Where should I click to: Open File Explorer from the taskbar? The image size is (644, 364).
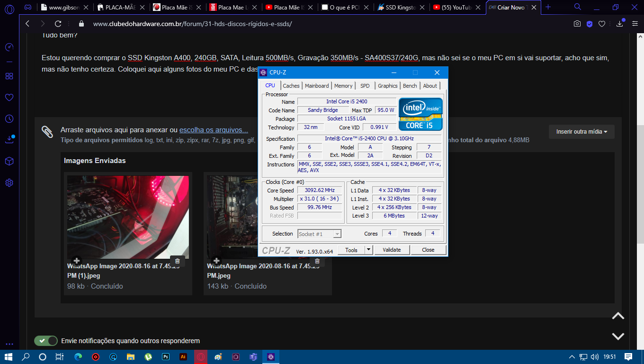click(131, 357)
